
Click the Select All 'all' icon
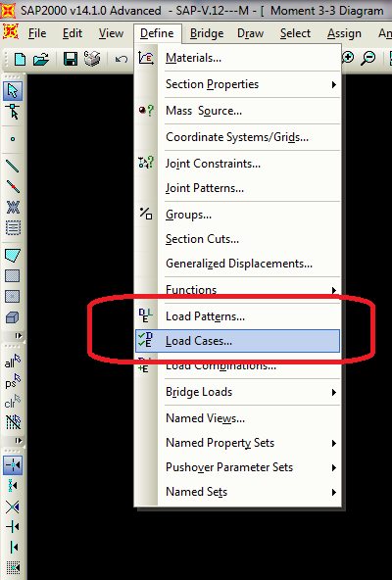coord(13,362)
